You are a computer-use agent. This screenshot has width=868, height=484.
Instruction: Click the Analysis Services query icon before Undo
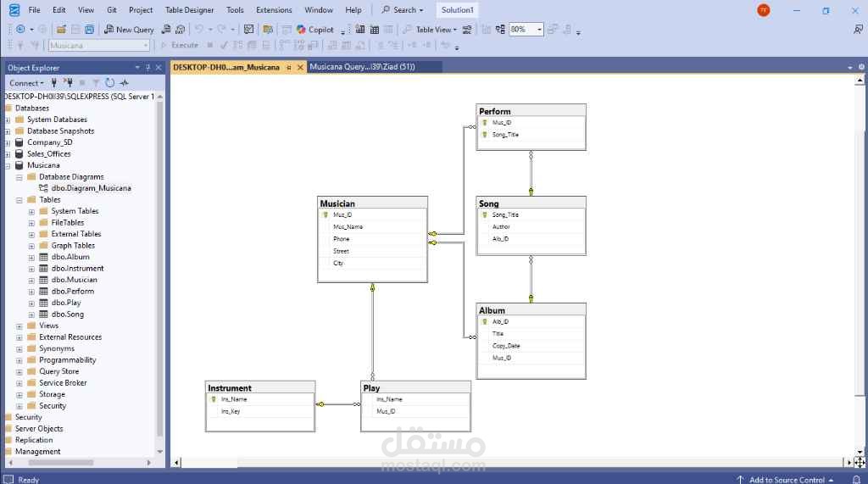180,30
